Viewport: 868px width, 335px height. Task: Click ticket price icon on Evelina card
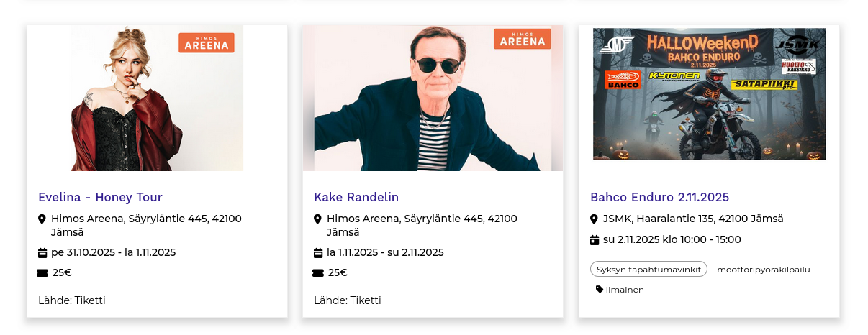click(42, 272)
